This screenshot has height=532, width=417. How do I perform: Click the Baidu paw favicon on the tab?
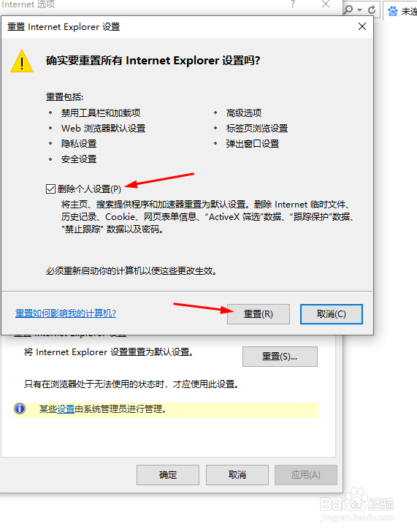click(x=393, y=11)
